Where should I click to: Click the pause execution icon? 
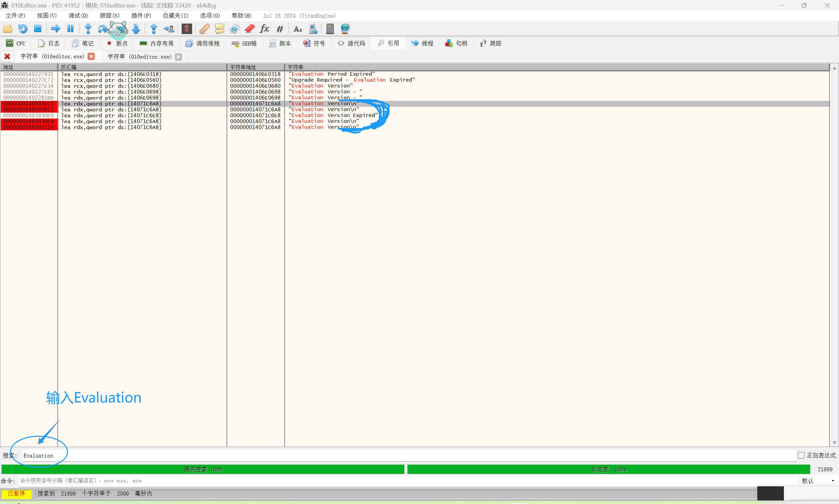70,29
